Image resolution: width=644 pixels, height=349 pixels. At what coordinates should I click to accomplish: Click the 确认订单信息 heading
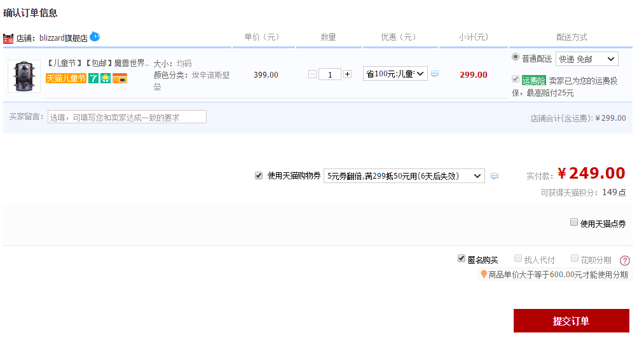pyautogui.click(x=31, y=13)
